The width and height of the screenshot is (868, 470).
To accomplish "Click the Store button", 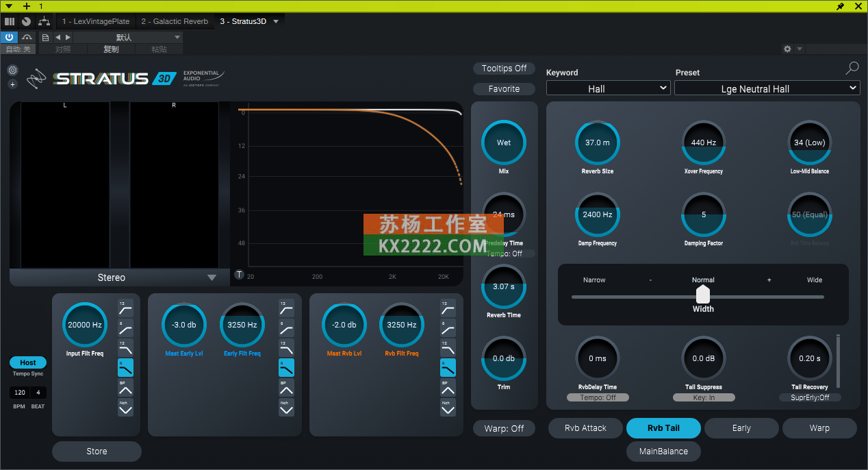I will 97,452.
